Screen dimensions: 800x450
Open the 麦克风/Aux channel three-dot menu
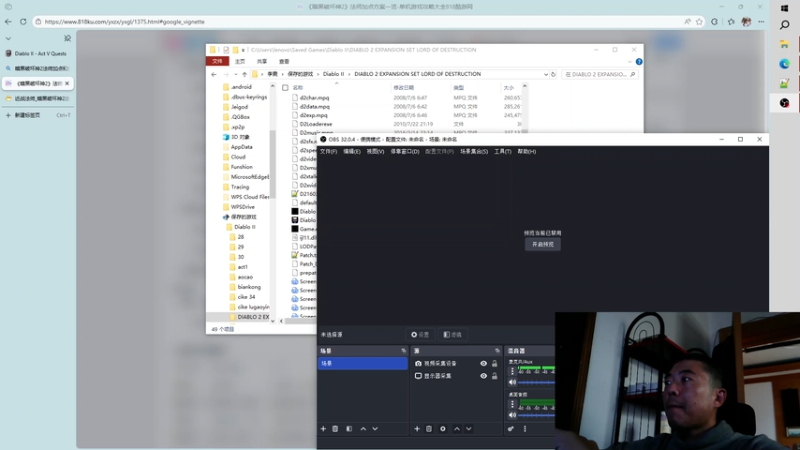point(512,371)
